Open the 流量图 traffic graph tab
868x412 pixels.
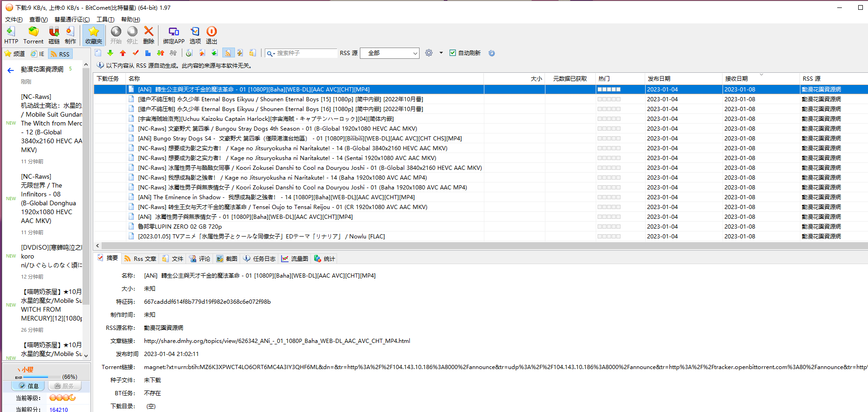tap(295, 258)
